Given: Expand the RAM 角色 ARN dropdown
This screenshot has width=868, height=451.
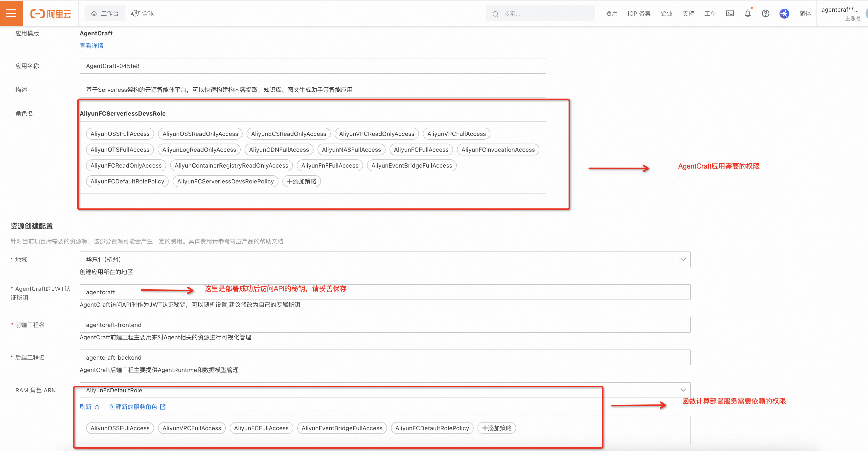Looking at the screenshot, I should coord(683,390).
